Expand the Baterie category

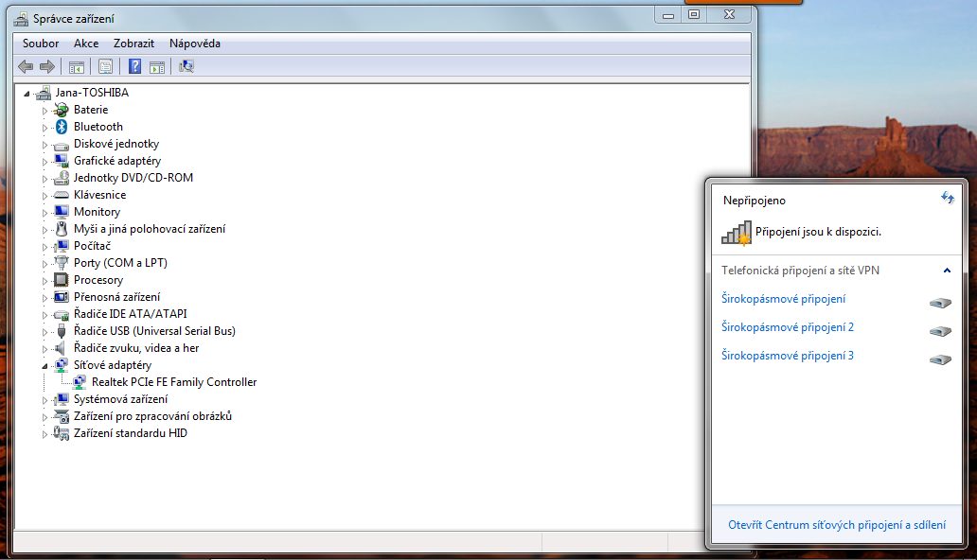tap(44, 111)
